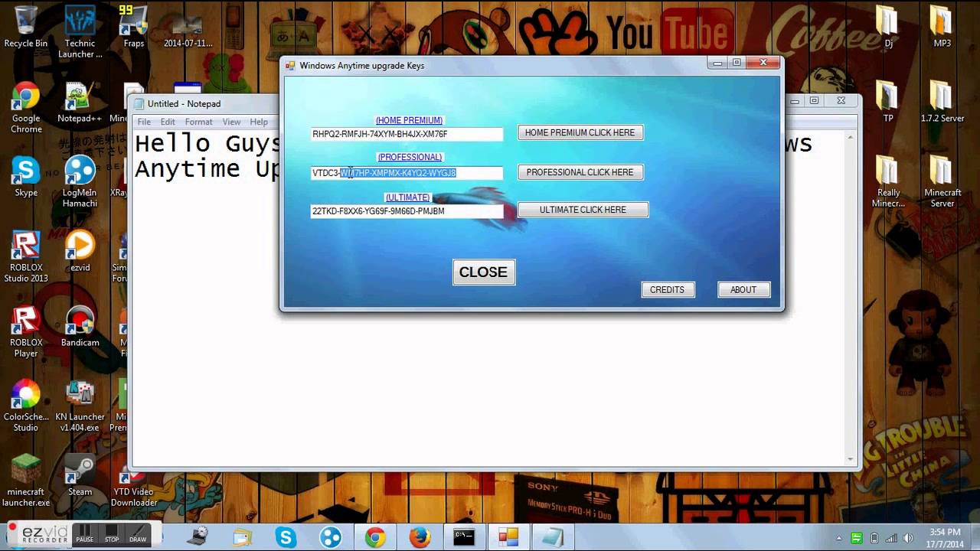The height and width of the screenshot is (551, 980).
Task: Open CREDITS in upgrade keys window
Action: (668, 289)
